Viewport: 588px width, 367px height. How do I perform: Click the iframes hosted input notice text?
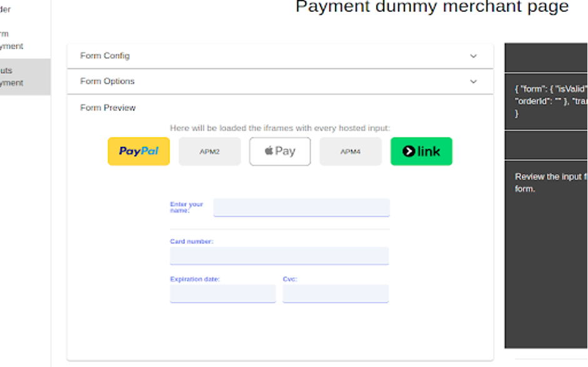click(x=280, y=128)
